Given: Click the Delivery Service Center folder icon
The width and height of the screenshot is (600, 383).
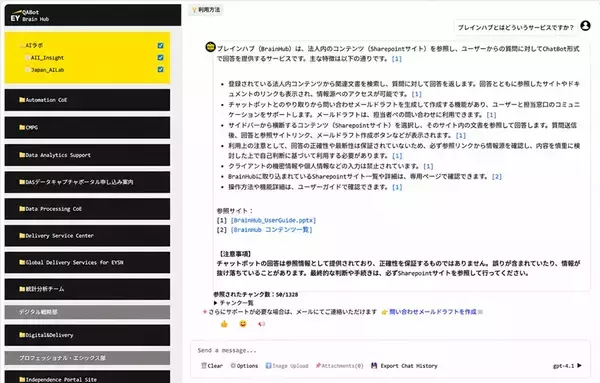Looking at the screenshot, I should click(22, 236).
